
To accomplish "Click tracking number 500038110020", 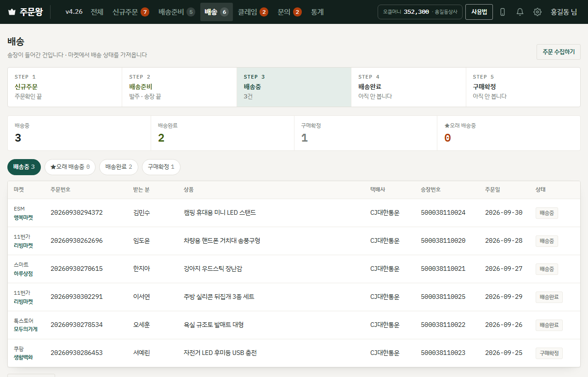I will click(x=443, y=241).
